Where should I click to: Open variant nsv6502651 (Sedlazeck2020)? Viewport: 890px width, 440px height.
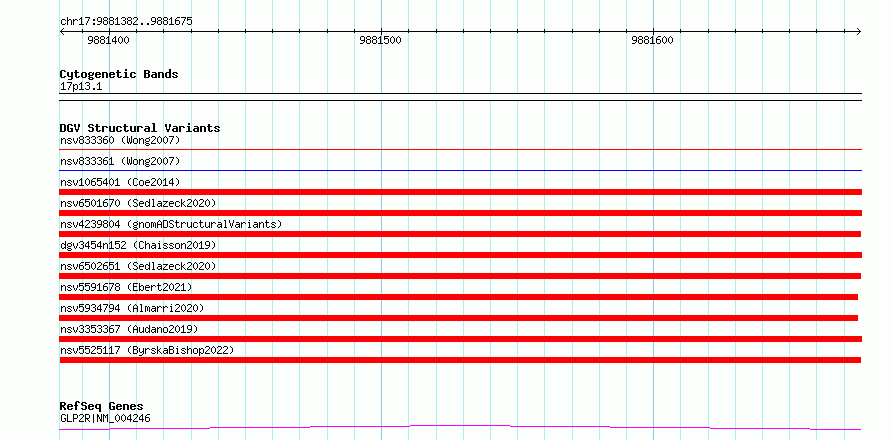(x=138, y=266)
